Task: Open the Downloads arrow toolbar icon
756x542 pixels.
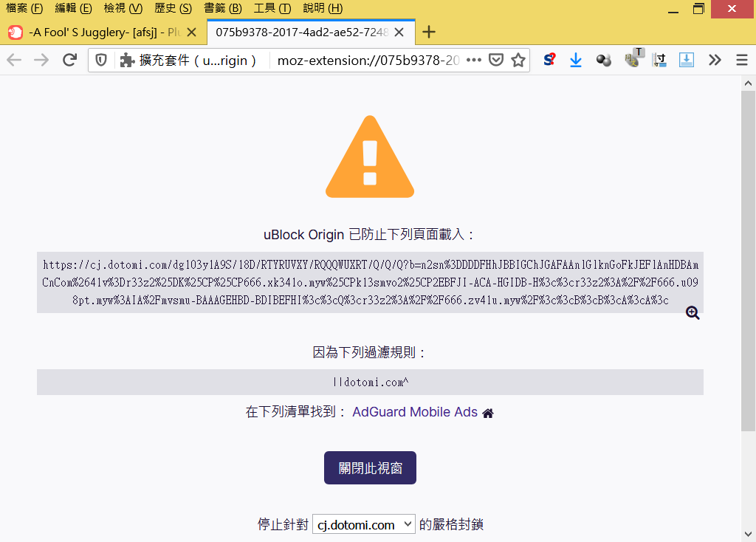Action: coord(576,61)
